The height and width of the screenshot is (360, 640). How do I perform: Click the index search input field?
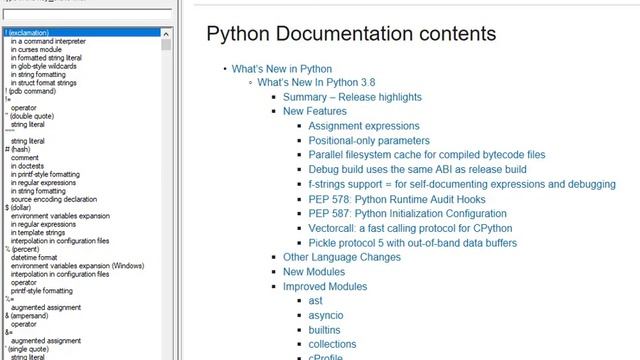pyautogui.click(x=87, y=15)
